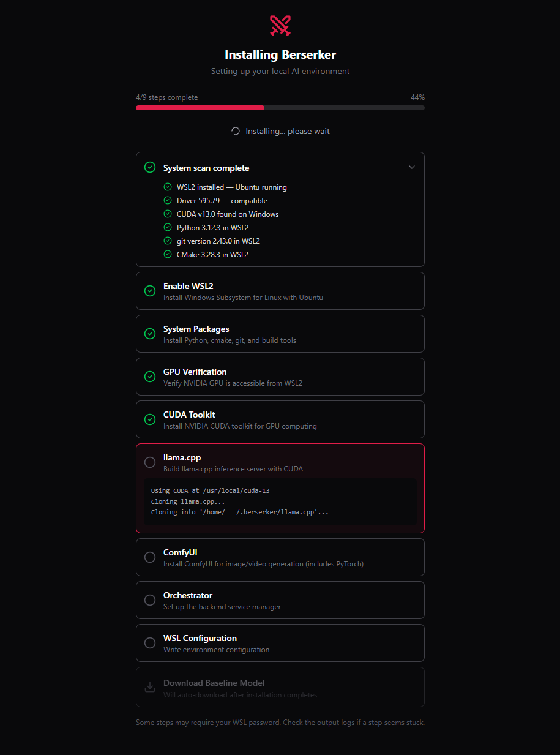
Task: Click the Berserker crossed swords logo
Action: pos(280,25)
